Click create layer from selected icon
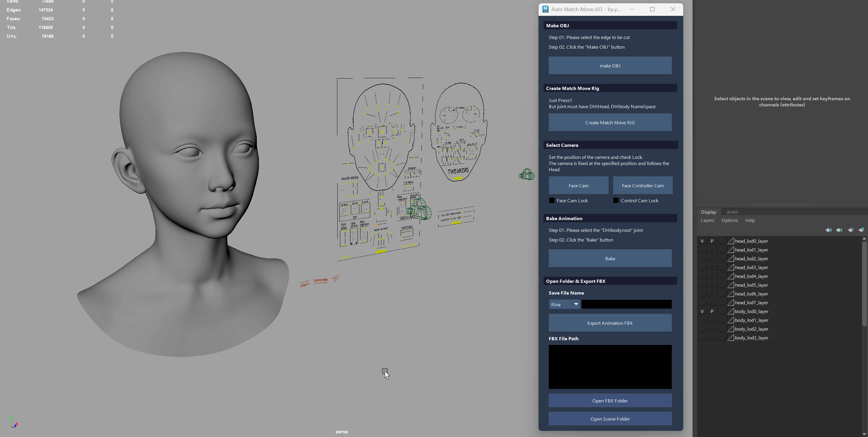 pos(861,230)
